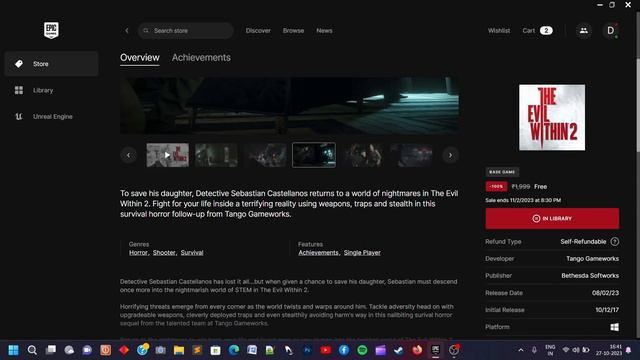Open the friends list icon
This screenshot has width=640, height=360.
point(584,31)
